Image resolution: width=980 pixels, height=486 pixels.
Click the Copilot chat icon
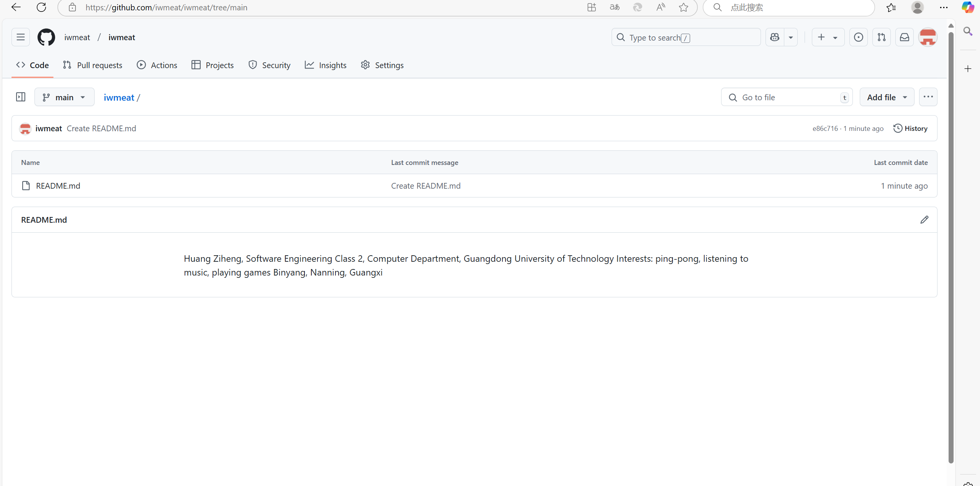click(x=775, y=37)
